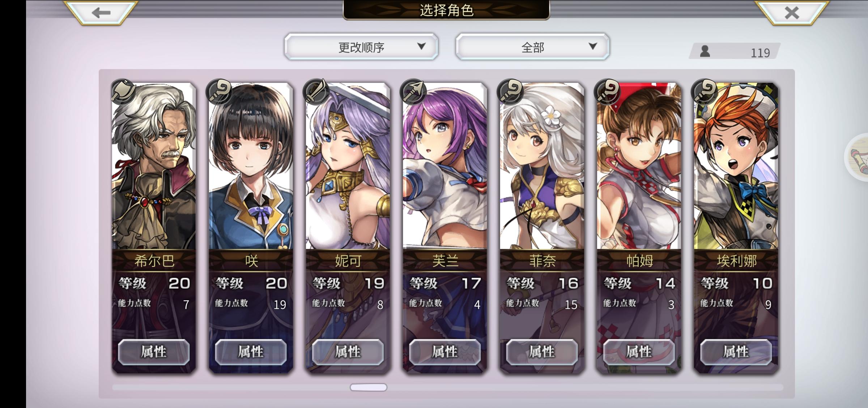This screenshot has height=408, width=868.
Task: Click the arrow on the 全部 dropdown
Action: (x=592, y=46)
